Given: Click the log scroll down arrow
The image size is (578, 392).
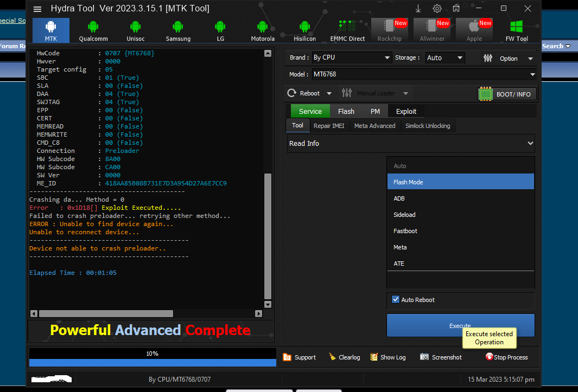Looking at the screenshot, I should click(x=268, y=304).
